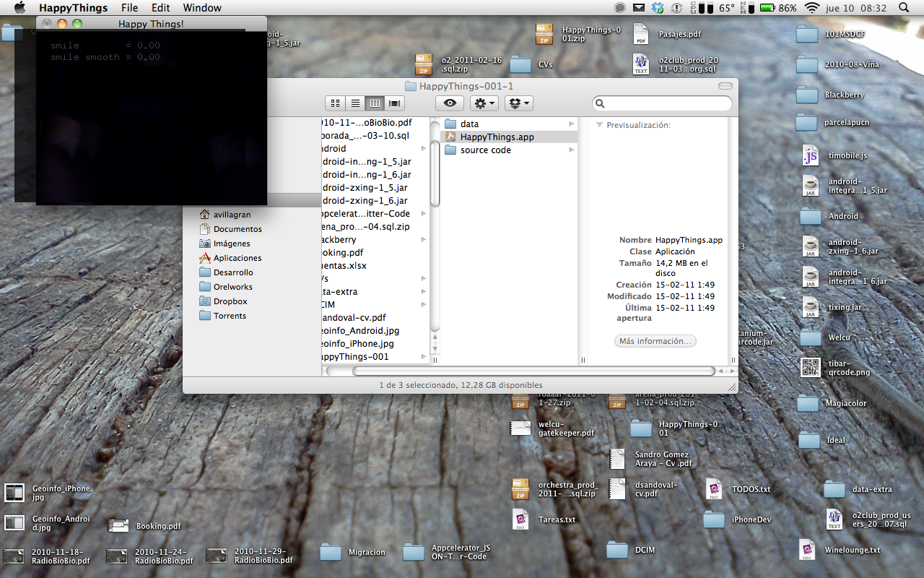Click the horizontal scrollbar right arrow
This screenshot has height=578, width=924.
pos(732,371)
